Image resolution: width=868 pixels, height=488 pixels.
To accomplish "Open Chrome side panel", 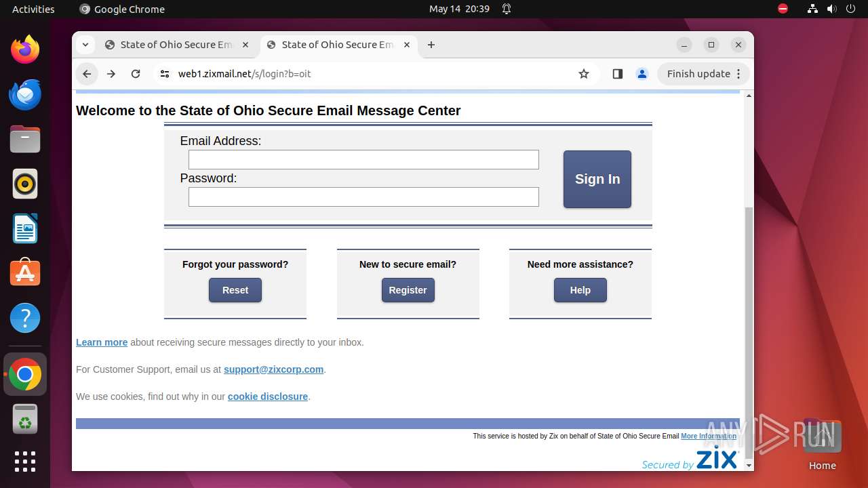I will point(617,74).
